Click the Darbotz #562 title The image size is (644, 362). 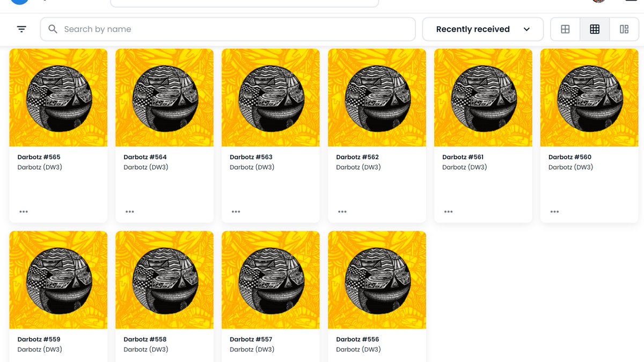click(357, 157)
